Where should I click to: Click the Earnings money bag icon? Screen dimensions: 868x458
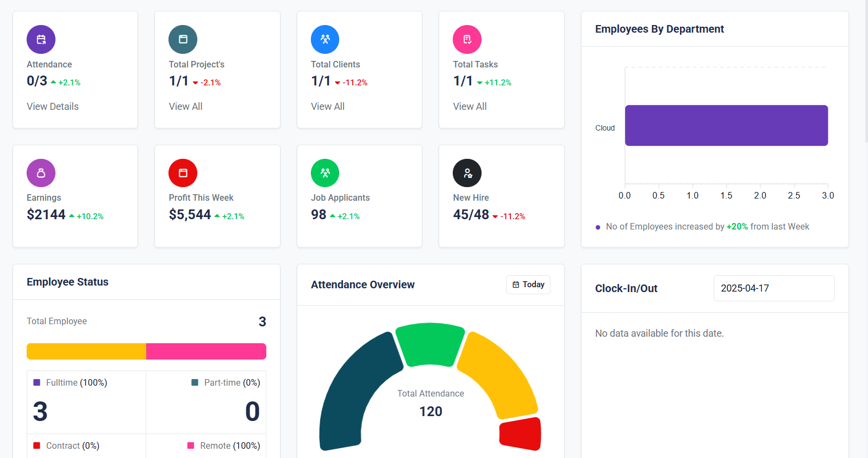(x=41, y=173)
